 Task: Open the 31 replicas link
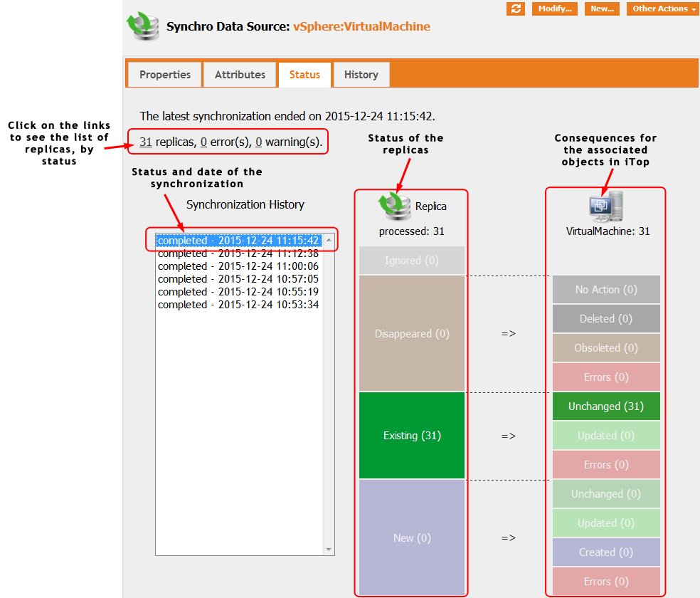[x=145, y=142]
